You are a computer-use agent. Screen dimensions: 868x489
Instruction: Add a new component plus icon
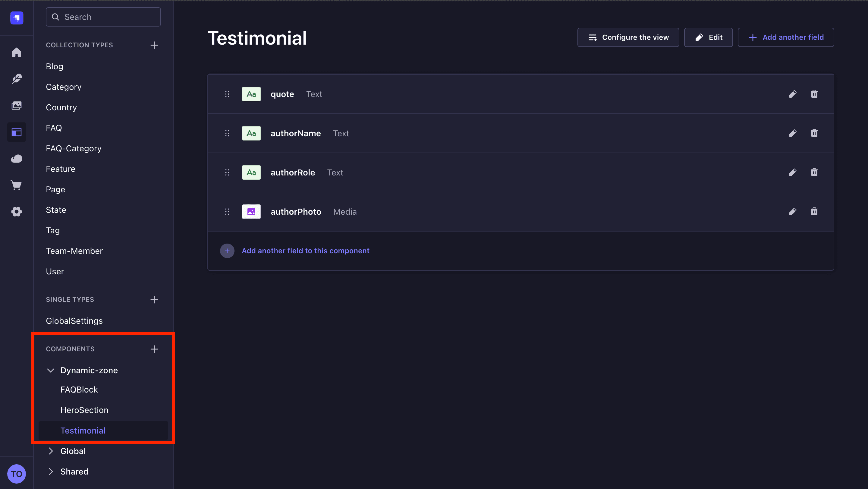pos(154,349)
